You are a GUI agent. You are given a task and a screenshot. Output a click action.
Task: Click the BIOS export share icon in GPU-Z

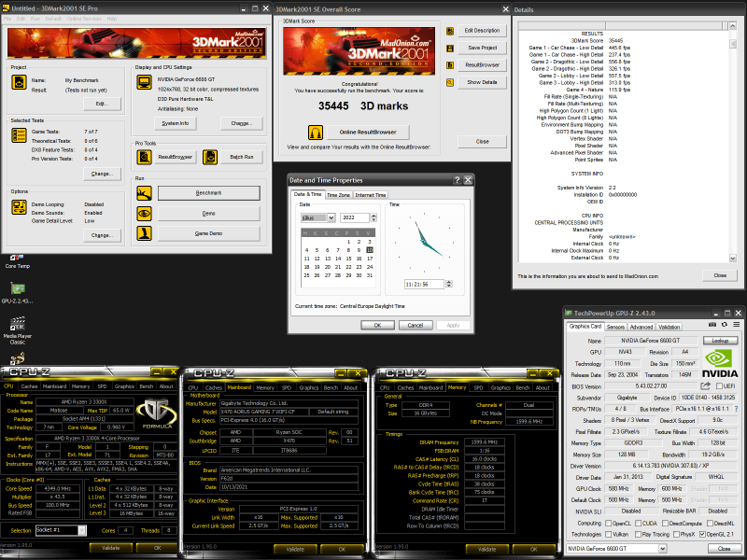point(706,385)
